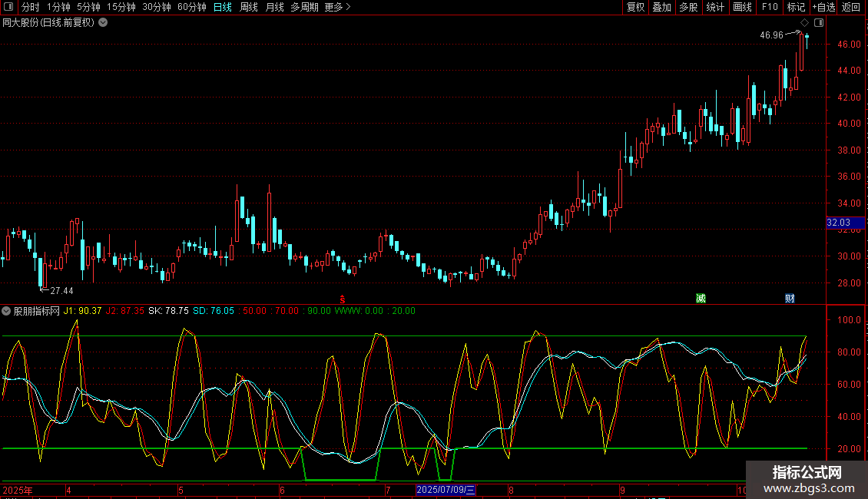Select the 60分钟 period tab
The height and width of the screenshot is (499, 868).
point(191,7)
